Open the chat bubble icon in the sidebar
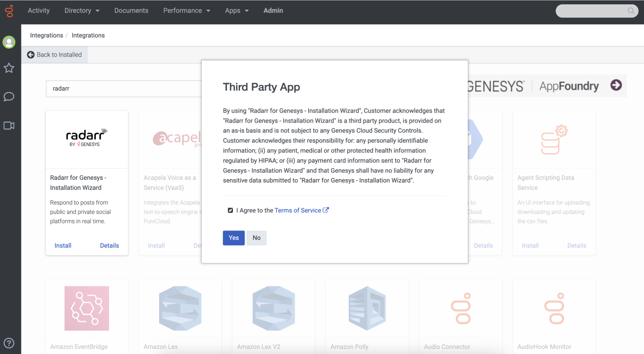This screenshot has height=354, width=644. pyautogui.click(x=9, y=97)
